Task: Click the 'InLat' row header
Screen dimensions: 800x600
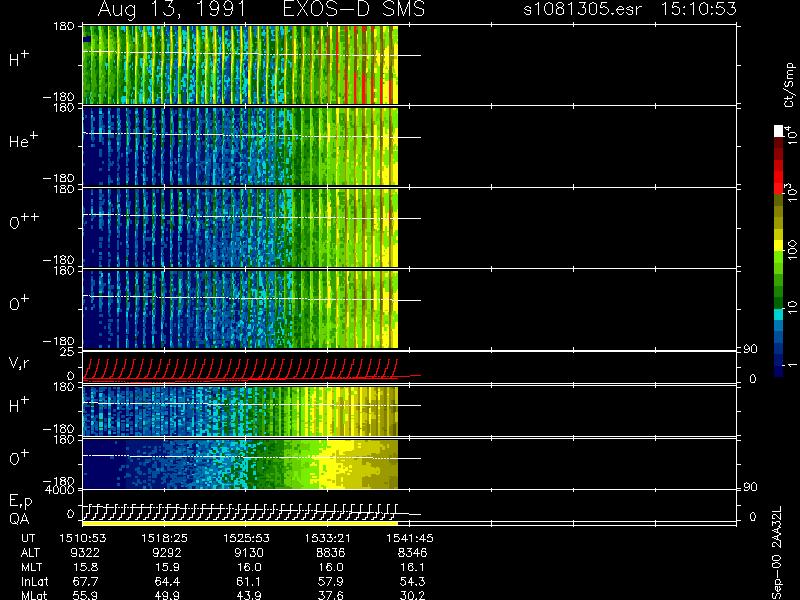Action: (34, 581)
